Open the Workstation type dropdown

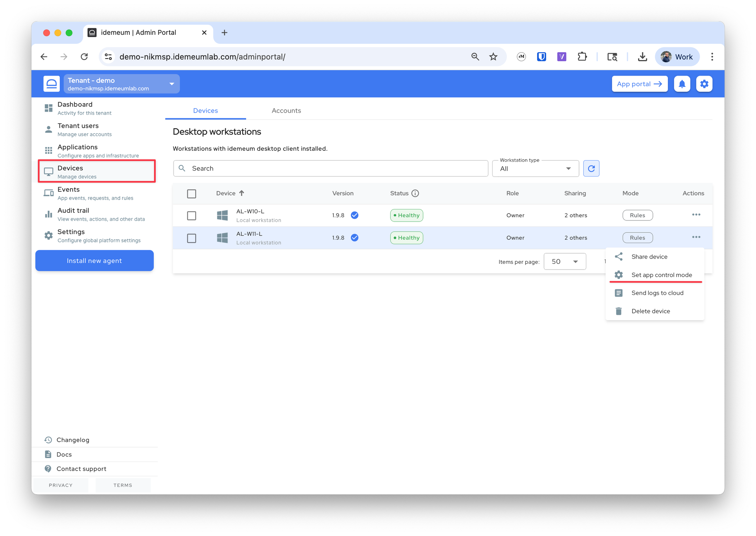(535, 169)
